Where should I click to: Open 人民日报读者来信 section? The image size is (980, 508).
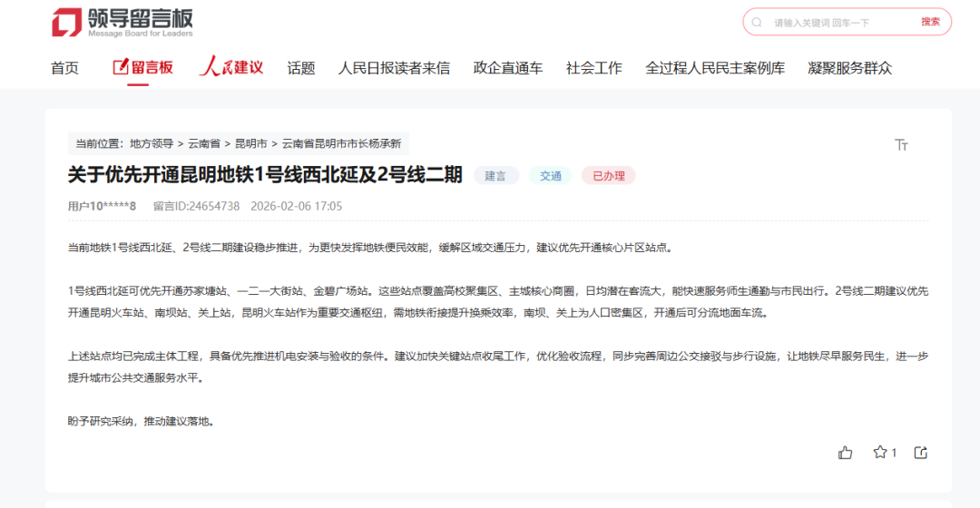394,68
